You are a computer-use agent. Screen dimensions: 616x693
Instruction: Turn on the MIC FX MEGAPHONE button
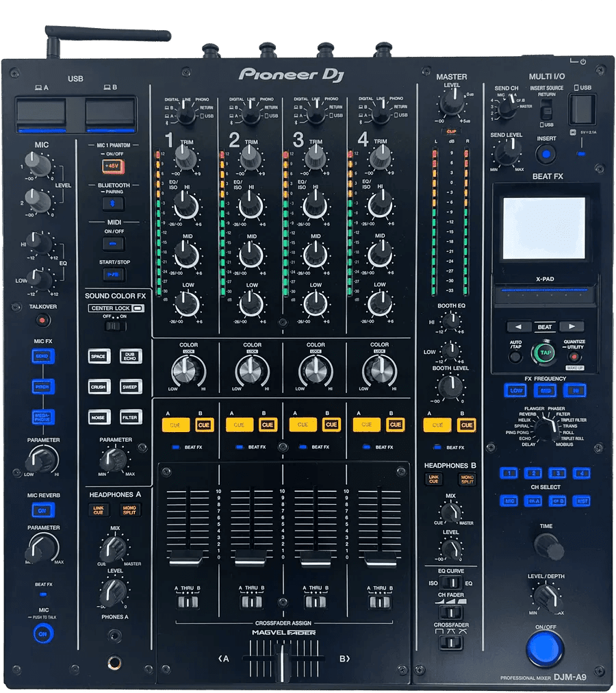tap(43, 417)
